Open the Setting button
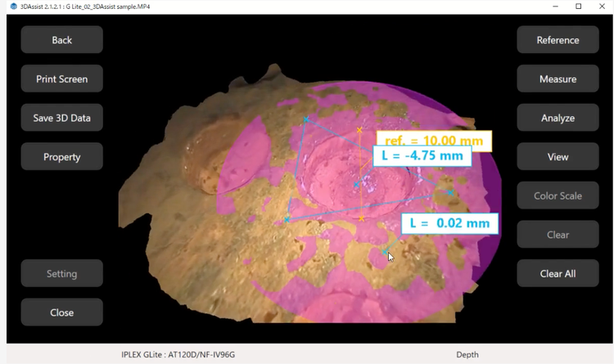The width and height of the screenshot is (614, 364). click(x=62, y=274)
